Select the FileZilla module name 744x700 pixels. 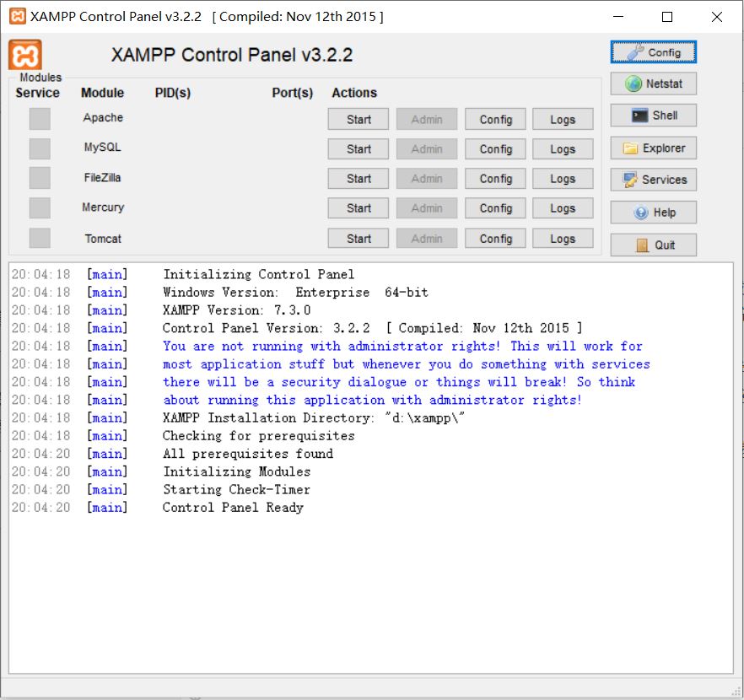coord(103,177)
